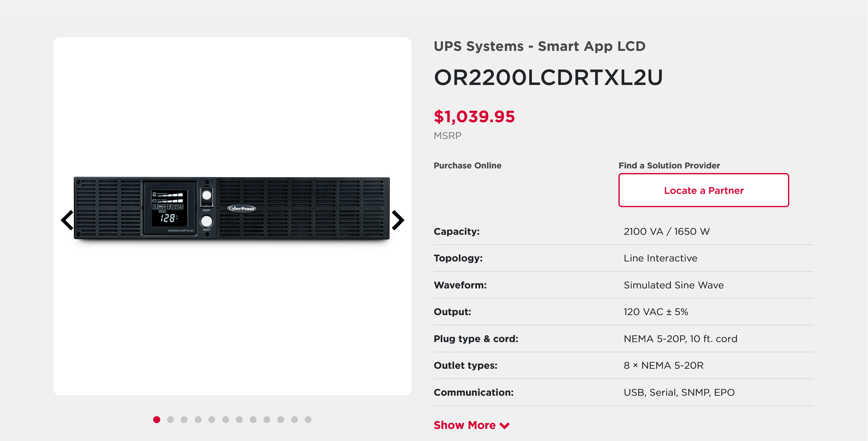
Task: Select the first carousel dot
Action: [157, 419]
